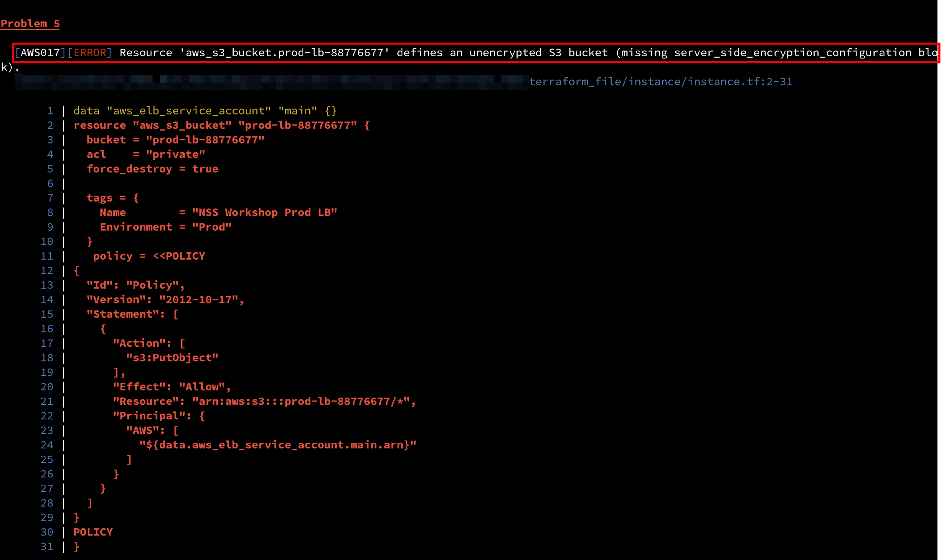Click the resource "aws_s3_bucket" declaration line
Screen dimensions: 942x560
(222, 125)
